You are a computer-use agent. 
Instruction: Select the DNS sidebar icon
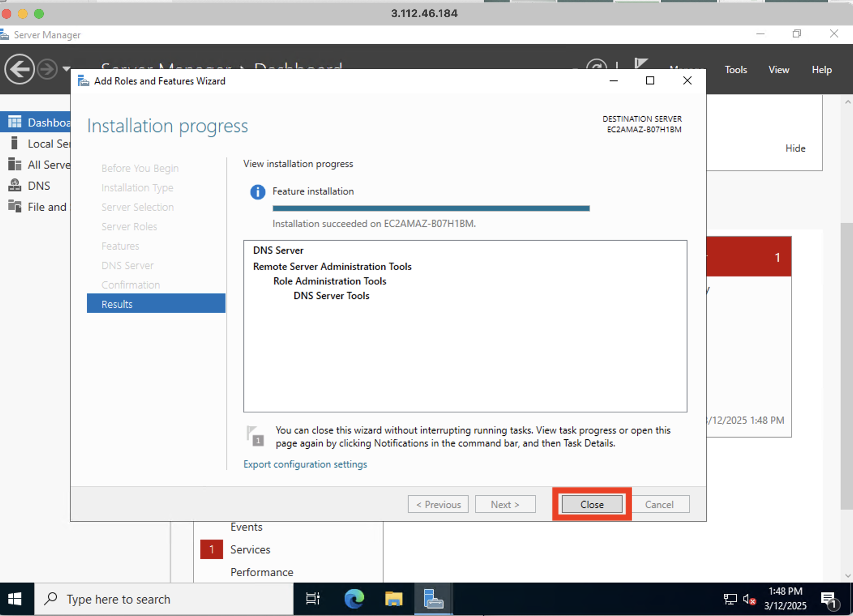(x=15, y=186)
